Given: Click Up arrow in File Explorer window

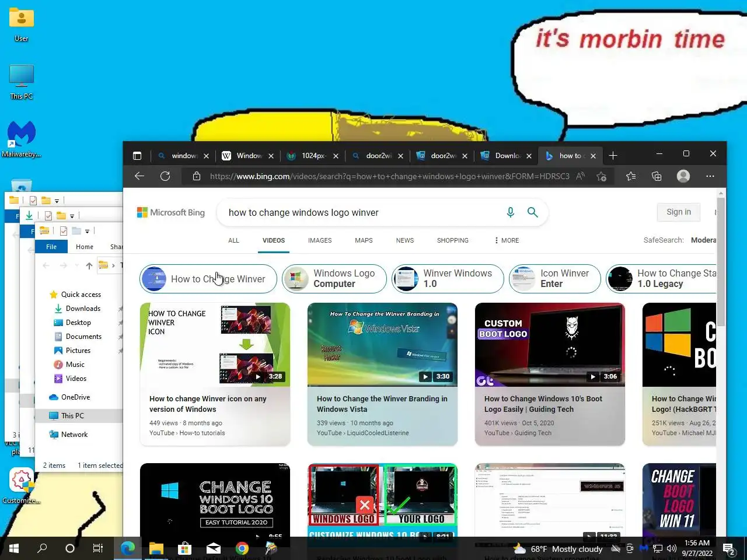Looking at the screenshot, I should [x=89, y=265].
